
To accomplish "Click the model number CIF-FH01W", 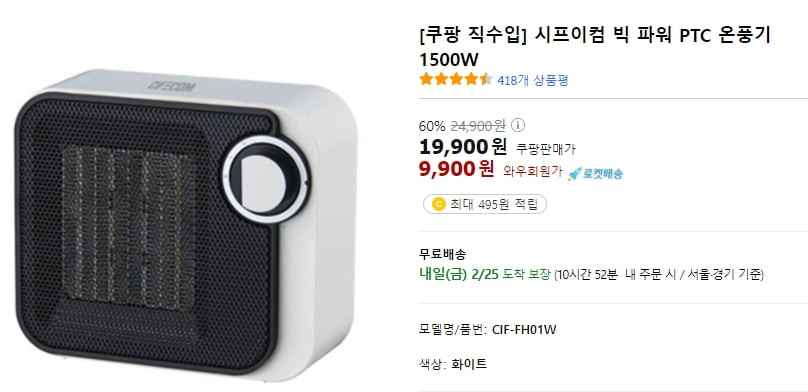I will coord(524,330).
